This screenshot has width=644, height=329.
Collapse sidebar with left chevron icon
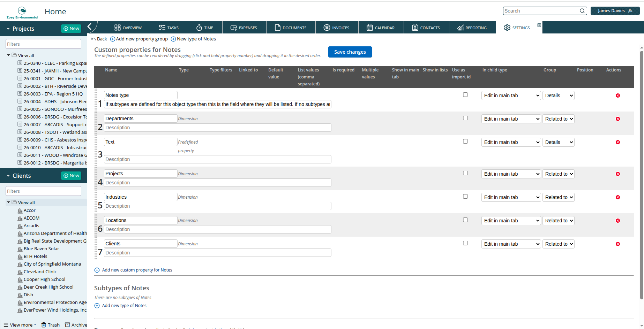tap(90, 26)
